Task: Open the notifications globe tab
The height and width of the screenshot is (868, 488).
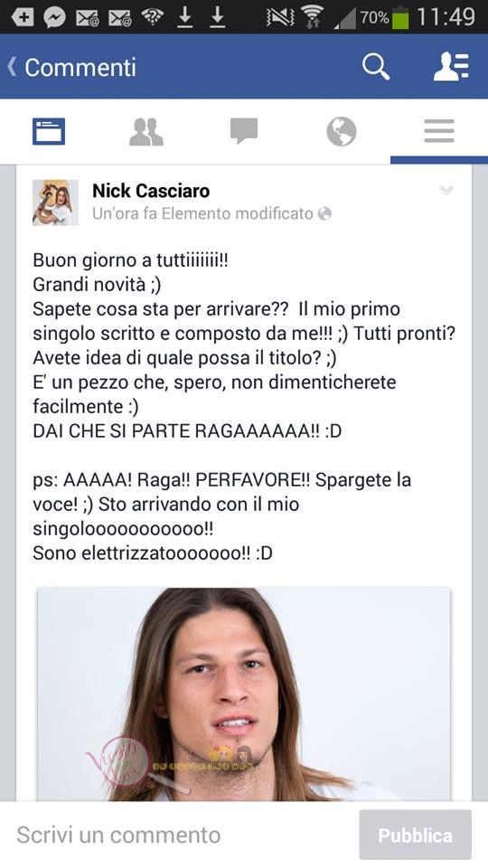Action: (342, 132)
